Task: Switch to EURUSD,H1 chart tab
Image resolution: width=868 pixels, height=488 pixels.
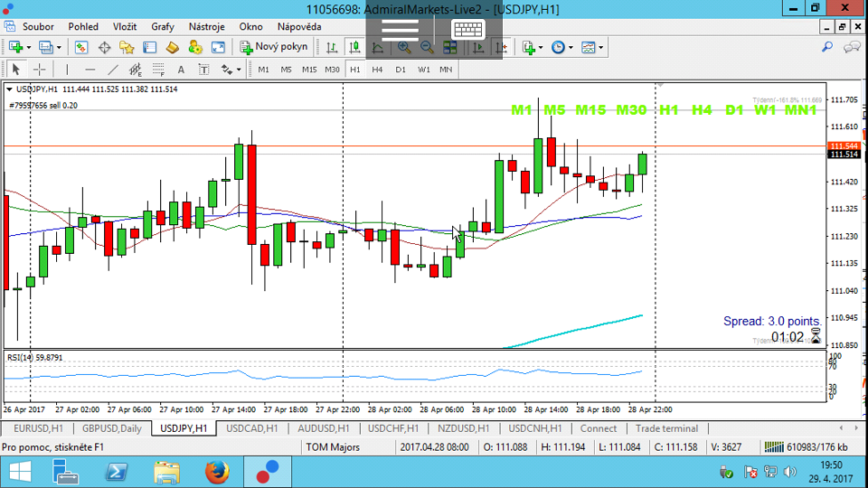Action: tap(38, 428)
